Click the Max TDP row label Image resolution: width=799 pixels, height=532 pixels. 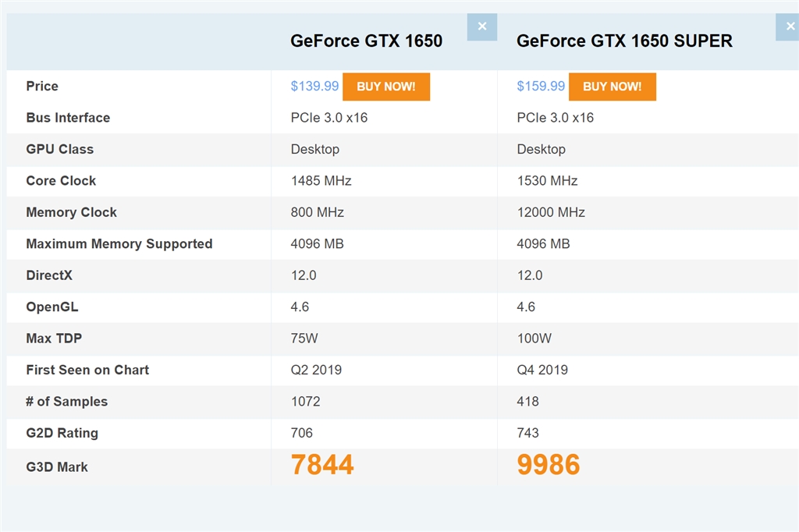[54, 339]
